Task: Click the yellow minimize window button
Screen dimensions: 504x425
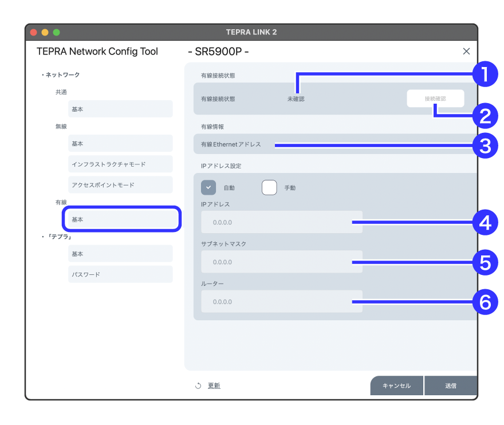Action: [45, 32]
